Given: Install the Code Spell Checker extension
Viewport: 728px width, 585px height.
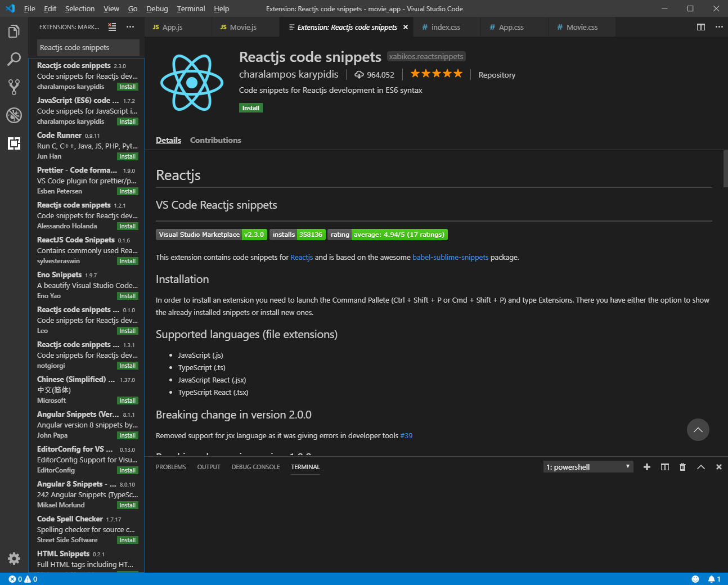Looking at the screenshot, I should 127,540.
